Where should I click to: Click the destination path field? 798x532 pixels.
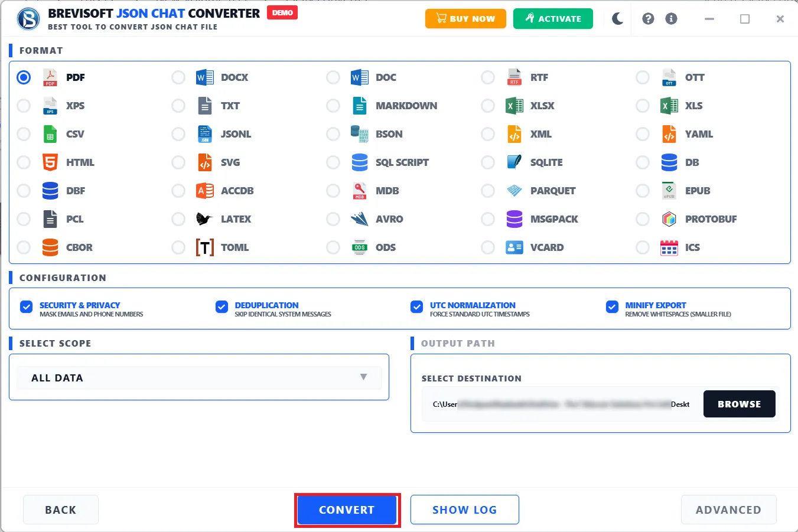[x=561, y=404]
